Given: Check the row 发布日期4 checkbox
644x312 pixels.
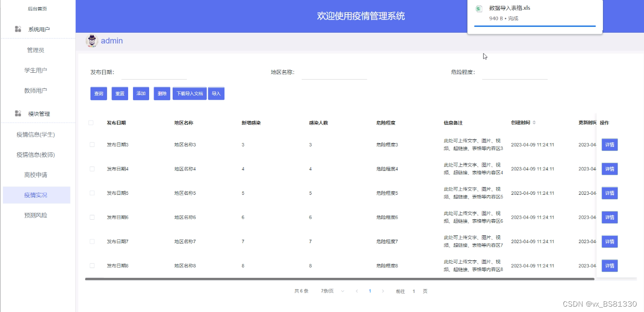Looking at the screenshot, I should click(x=92, y=169).
